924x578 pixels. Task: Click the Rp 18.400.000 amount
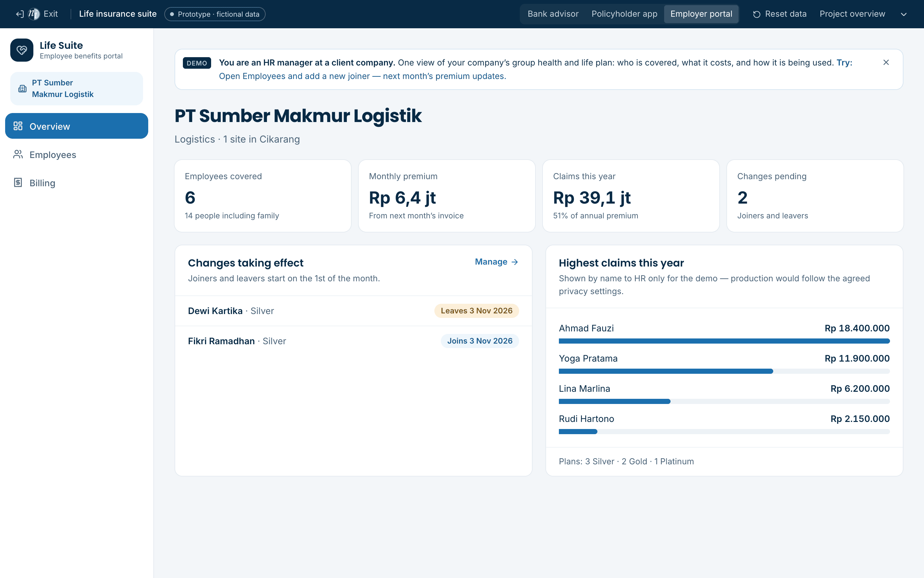[857, 328]
